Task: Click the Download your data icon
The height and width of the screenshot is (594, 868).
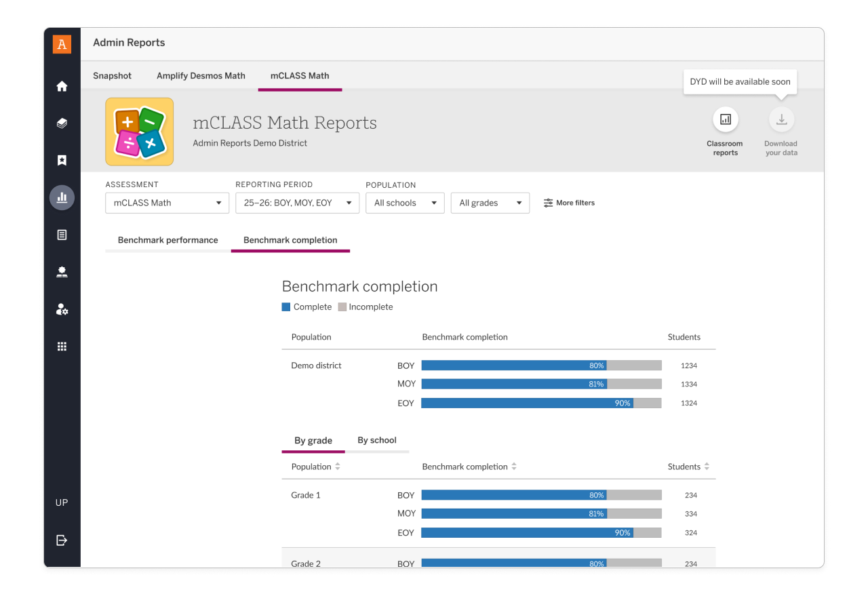Action: click(x=781, y=119)
